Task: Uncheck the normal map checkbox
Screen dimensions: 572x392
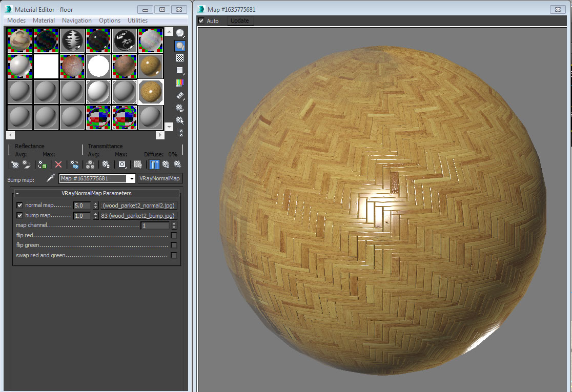Action: pos(19,205)
